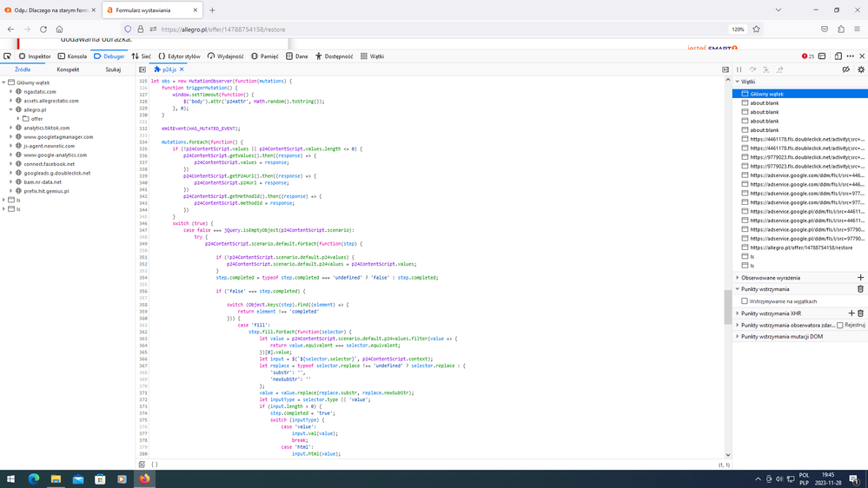Activate the element picker icon in devtools
The height and width of the screenshot is (488, 868).
pyautogui.click(x=7, y=56)
